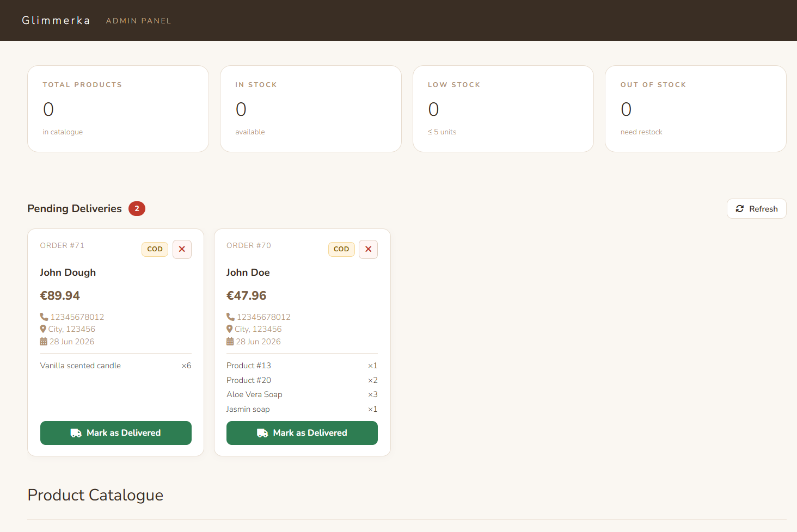Screen dimensions: 797x532
Task: Click 'Product #20' item row
Action: [x=302, y=380]
